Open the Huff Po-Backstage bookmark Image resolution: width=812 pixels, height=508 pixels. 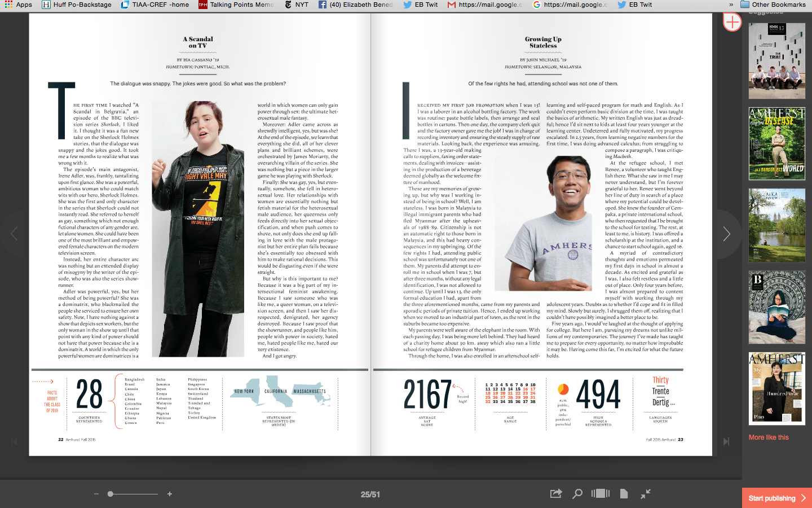[77, 5]
